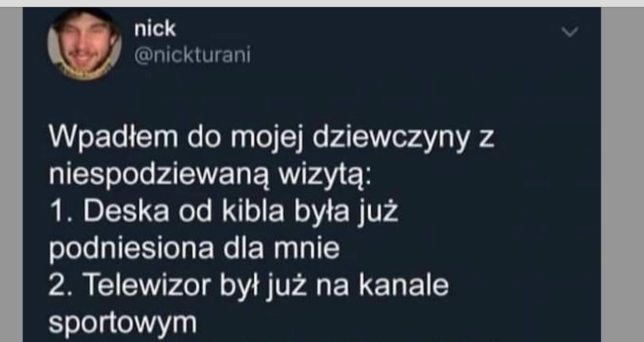The height and width of the screenshot is (342, 644).
Task: Open nick's profile avatar picture
Action: pyautogui.click(x=84, y=44)
